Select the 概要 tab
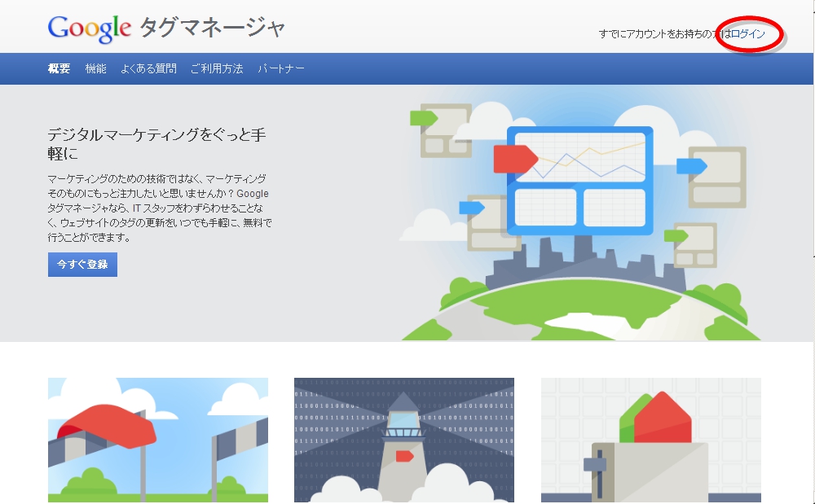Viewport: 815px width, 504px height. coord(59,68)
